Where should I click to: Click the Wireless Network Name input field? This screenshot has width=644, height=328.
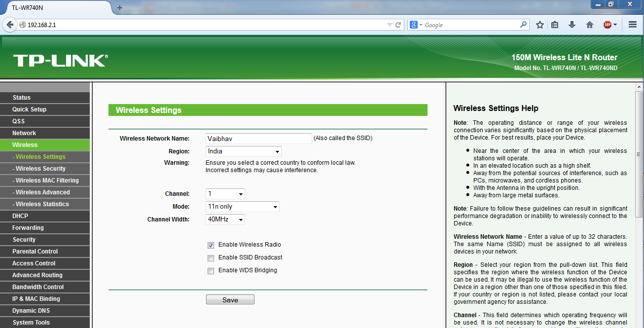[x=258, y=138]
